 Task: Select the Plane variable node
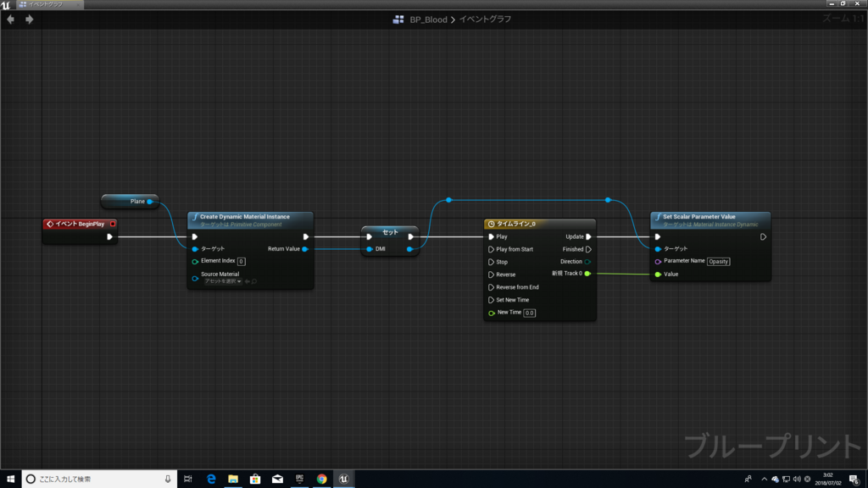point(130,202)
